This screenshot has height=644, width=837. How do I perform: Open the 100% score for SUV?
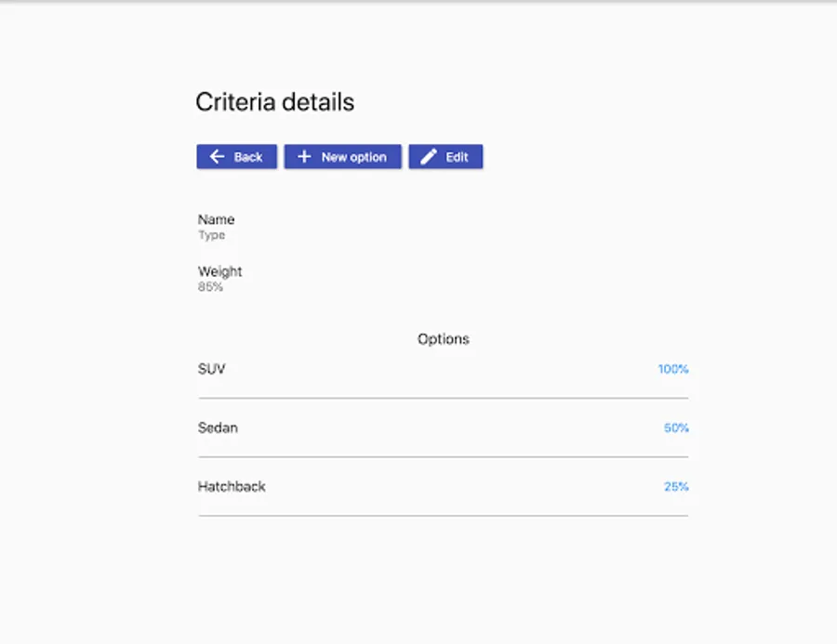(x=673, y=369)
